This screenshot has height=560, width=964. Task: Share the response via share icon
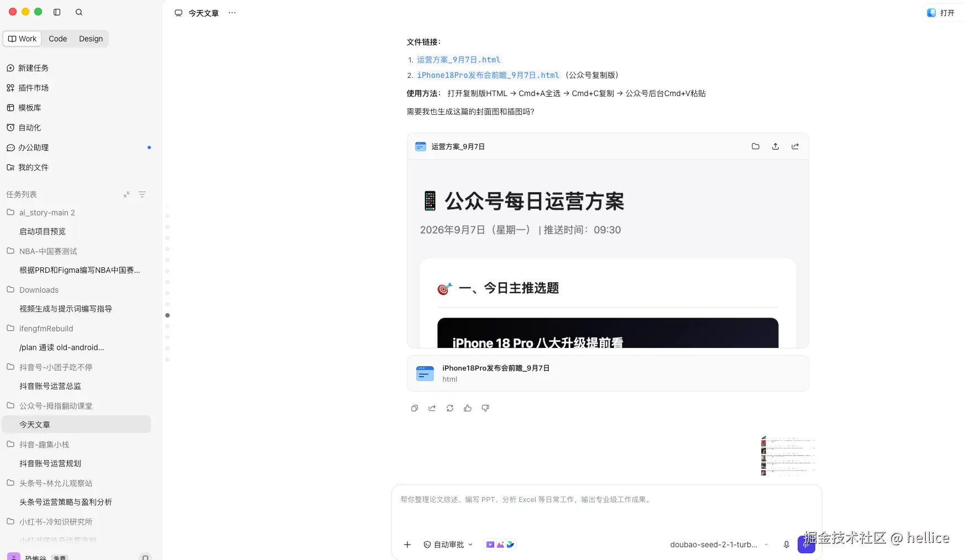(x=432, y=408)
